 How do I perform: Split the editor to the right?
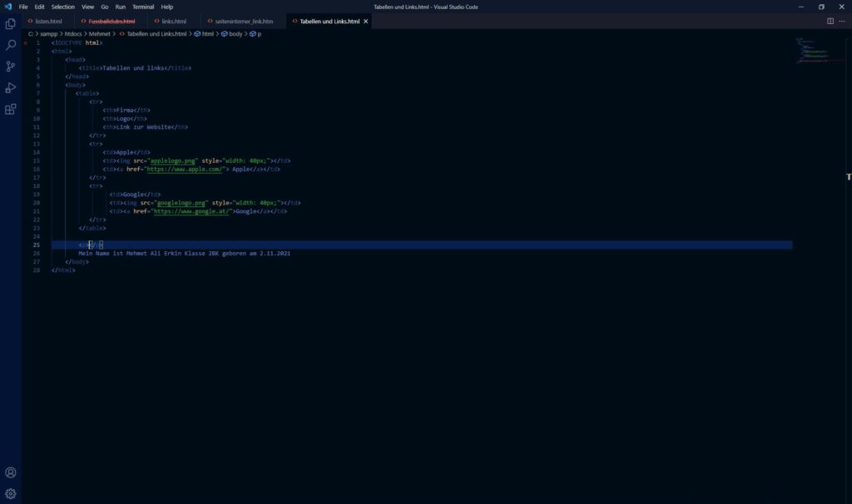point(830,21)
